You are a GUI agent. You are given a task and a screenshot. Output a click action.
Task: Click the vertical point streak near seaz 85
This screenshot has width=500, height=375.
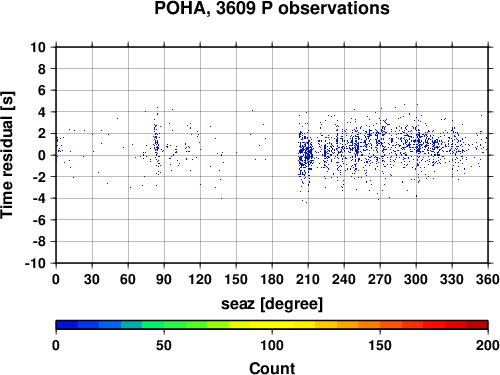pyautogui.click(x=157, y=143)
